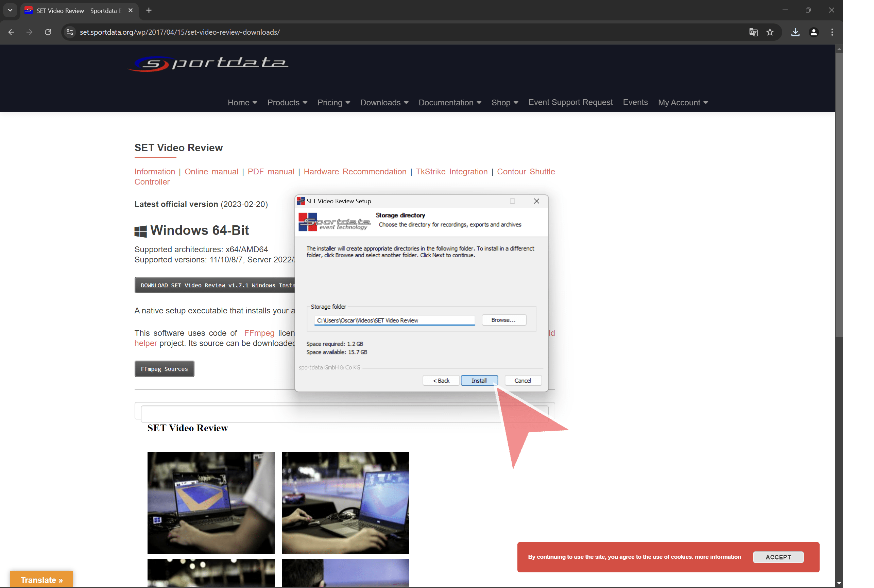Click the Storage folder path field

coord(394,320)
